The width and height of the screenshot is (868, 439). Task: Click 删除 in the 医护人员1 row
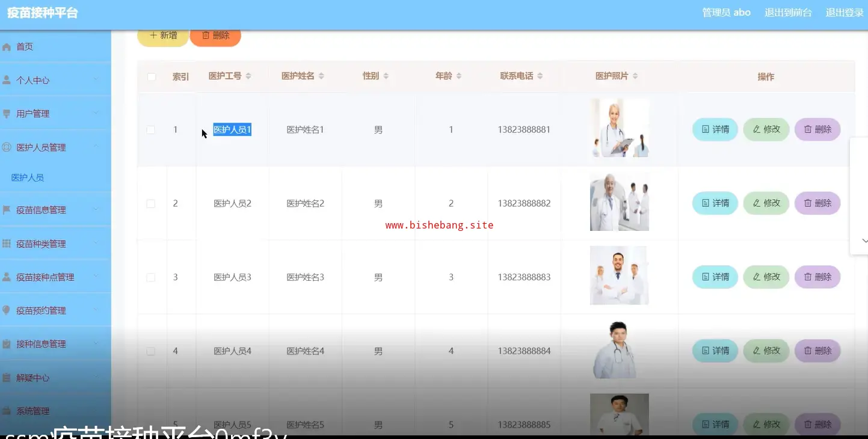tap(817, 129)
